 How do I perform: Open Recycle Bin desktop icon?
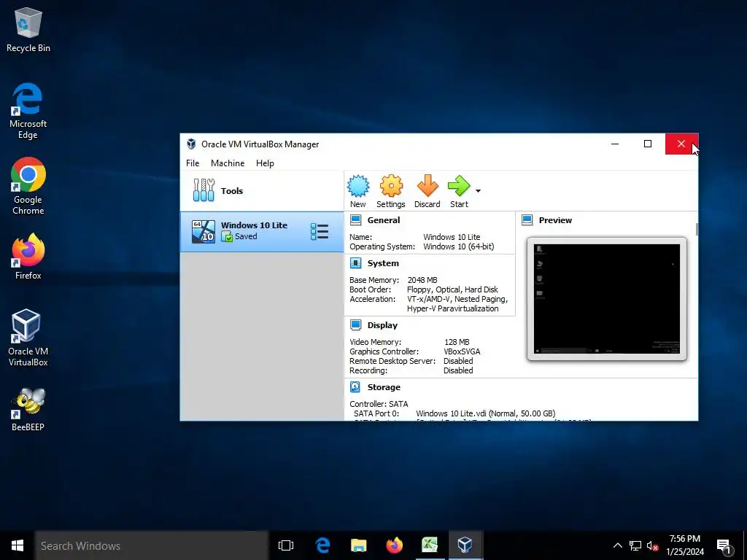coord(28,29)
